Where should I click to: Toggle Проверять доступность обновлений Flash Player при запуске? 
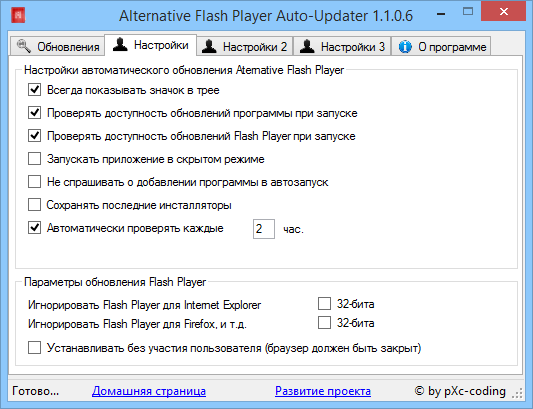[x=34, y=136]
